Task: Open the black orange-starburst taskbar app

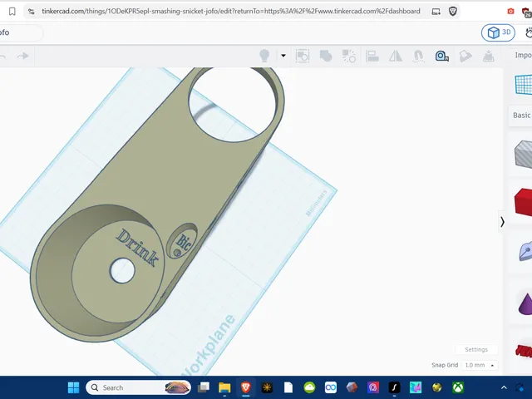Action: point(267,387)
